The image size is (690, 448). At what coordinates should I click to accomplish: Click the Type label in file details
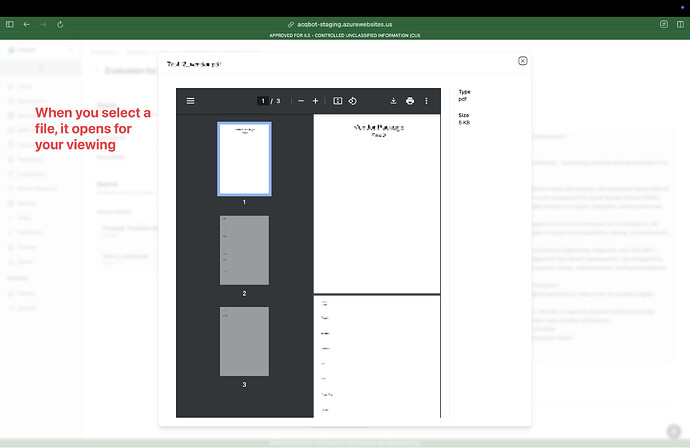[x=464, y=92]
